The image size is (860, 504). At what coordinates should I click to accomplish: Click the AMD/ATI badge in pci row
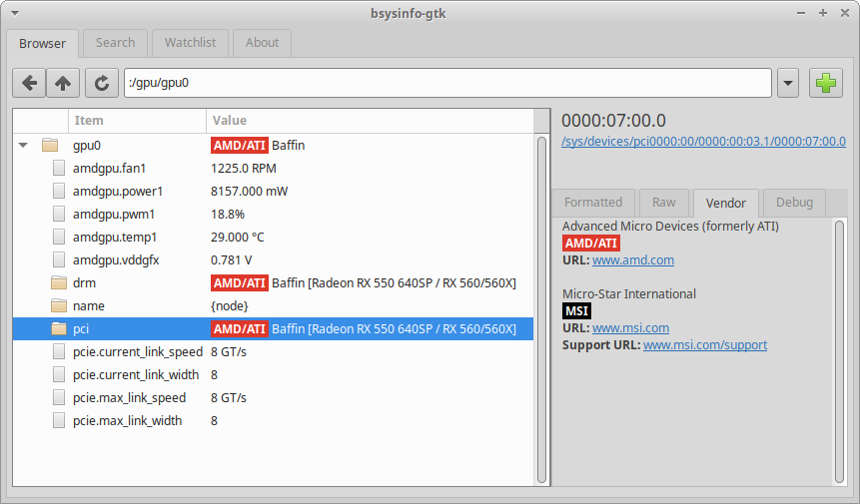[x=239, y=328]
